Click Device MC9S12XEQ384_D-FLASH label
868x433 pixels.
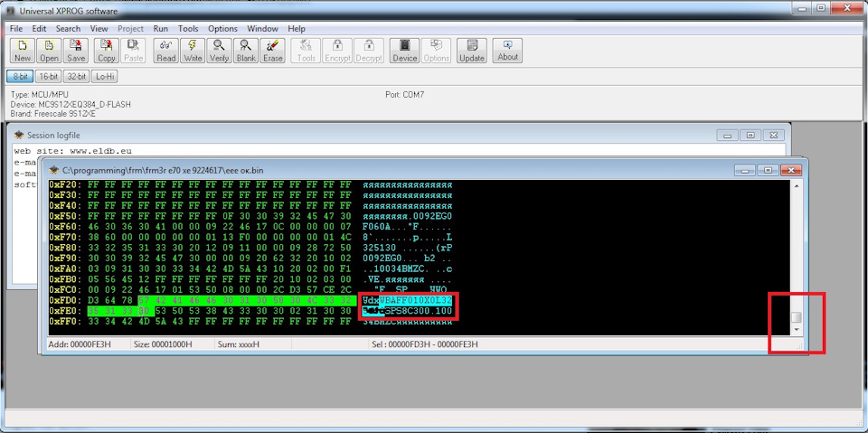[71, 105]
